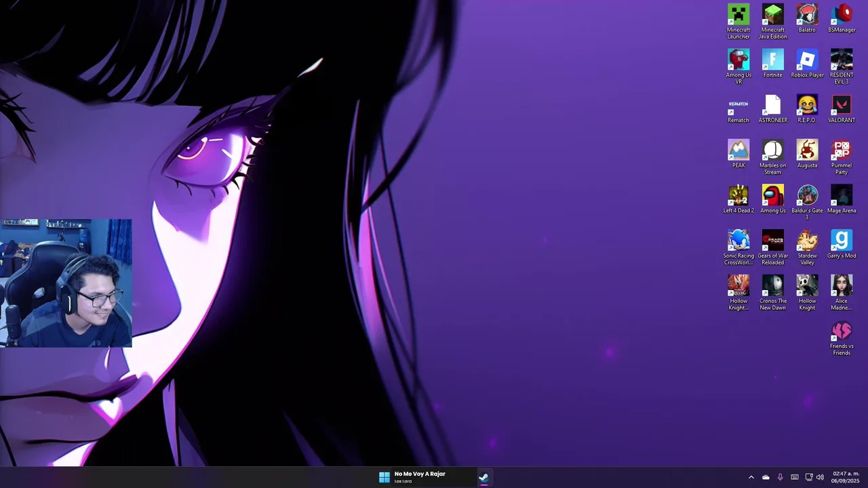Click the webcam overlay thumbnail

(x=66, y=283)
